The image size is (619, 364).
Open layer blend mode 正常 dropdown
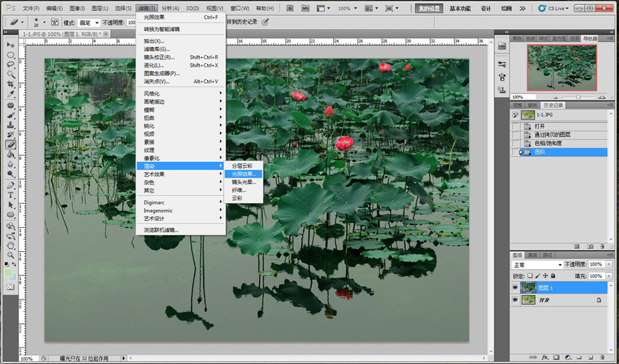point(537,265)
